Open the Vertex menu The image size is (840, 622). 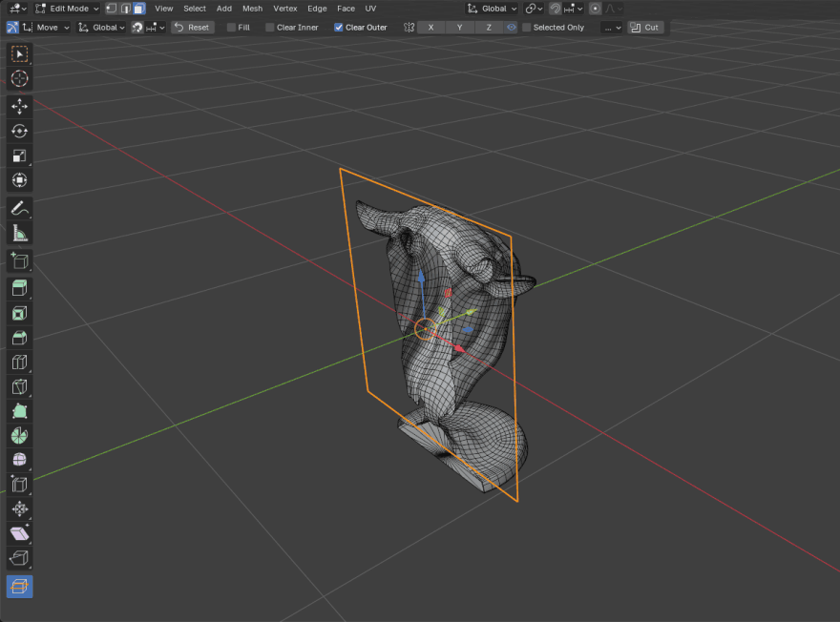tap(285, 9)
